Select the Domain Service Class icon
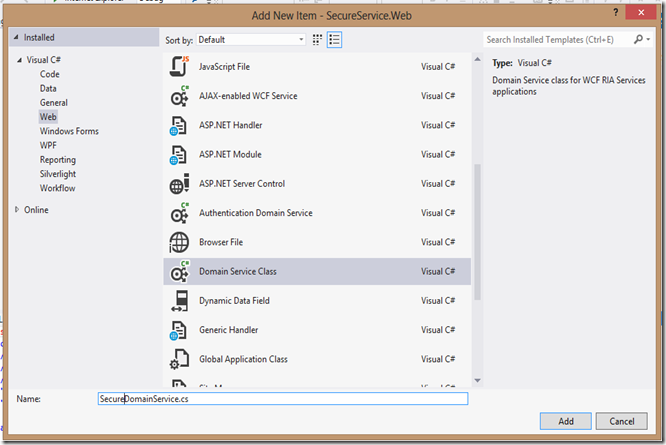Viewport: 666px width, 445px height. tap(179, 272)
